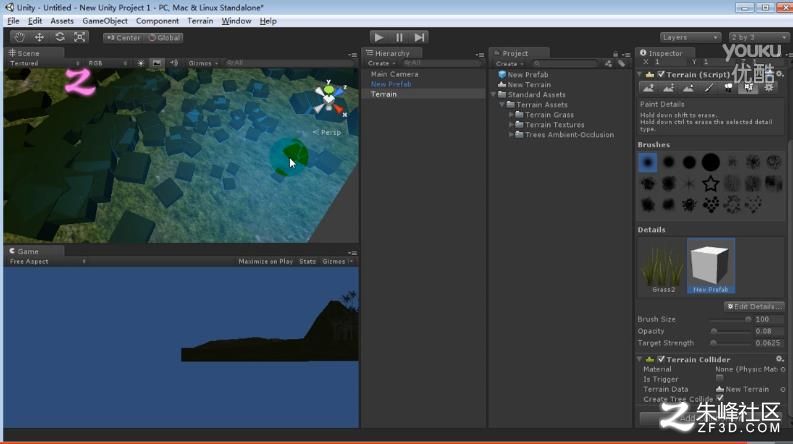Select the Move tool
This screenshot has height=444, width=793.
pyautogui.click(x=39, y=37)
